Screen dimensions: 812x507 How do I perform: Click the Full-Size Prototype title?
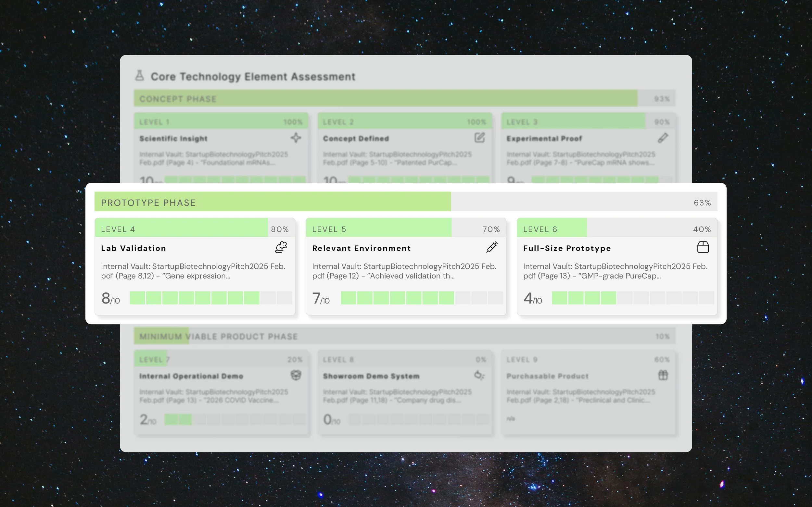(567, 248)
